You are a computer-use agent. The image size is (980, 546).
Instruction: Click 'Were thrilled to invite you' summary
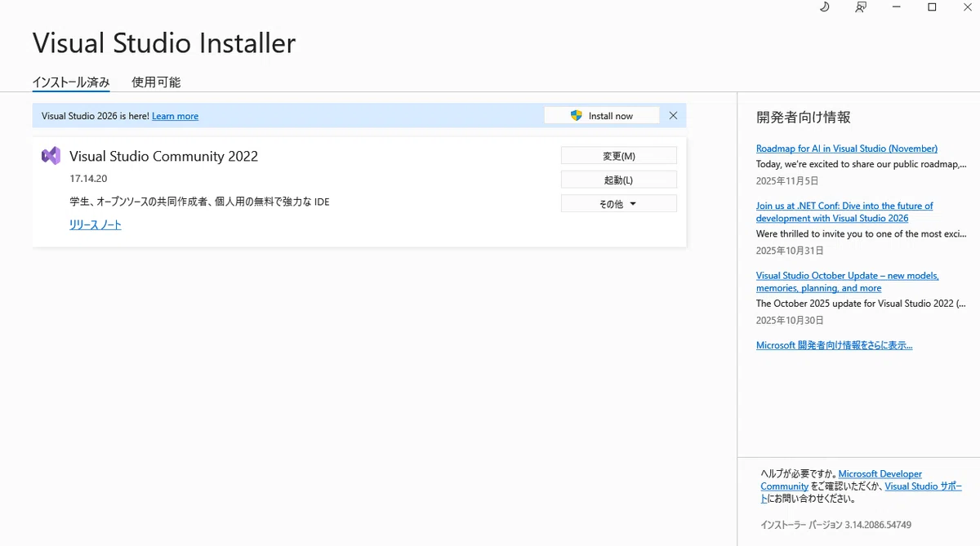861,234
